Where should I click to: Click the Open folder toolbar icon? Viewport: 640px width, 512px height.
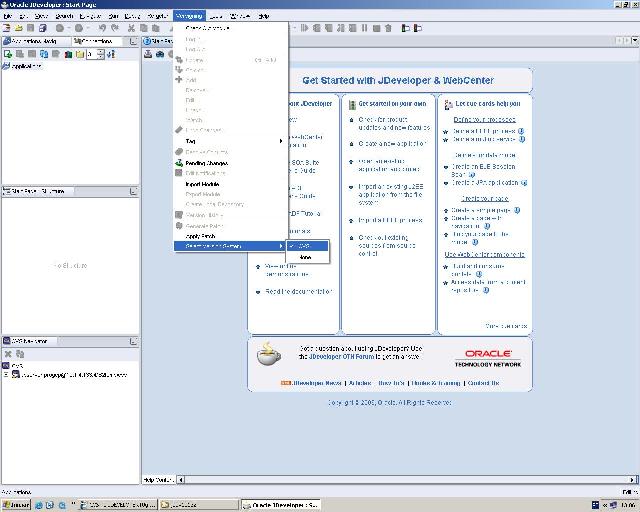click(18, 28)
